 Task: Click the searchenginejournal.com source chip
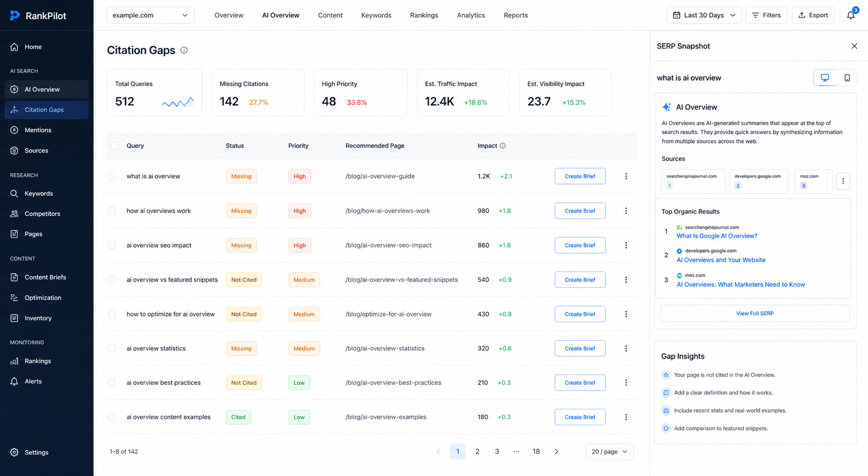693,181
